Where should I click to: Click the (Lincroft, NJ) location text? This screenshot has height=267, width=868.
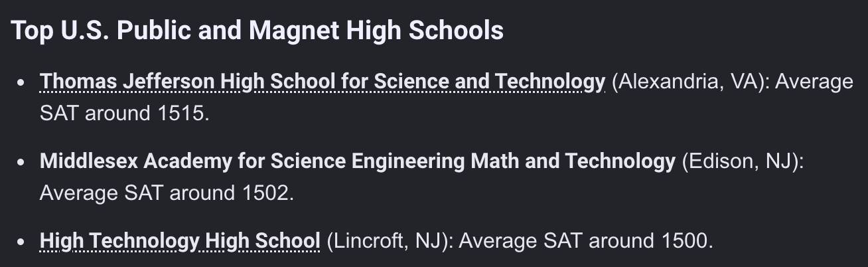point(390,241)
